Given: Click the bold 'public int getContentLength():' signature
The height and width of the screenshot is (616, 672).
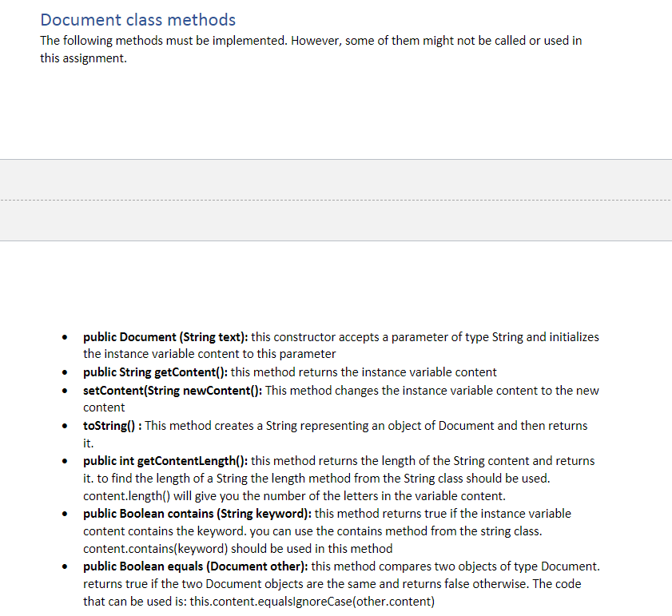Looking at the screenshot, I should click(165, 461).
